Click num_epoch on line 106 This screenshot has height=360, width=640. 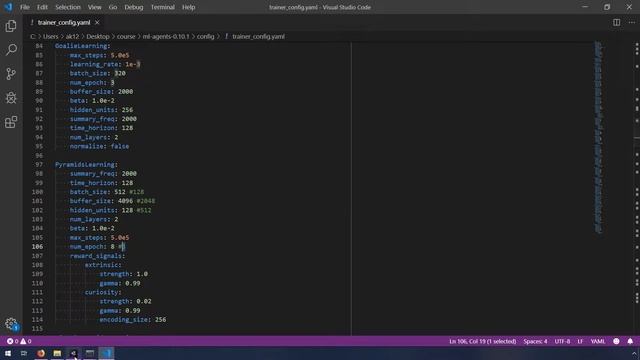[88, 247]
